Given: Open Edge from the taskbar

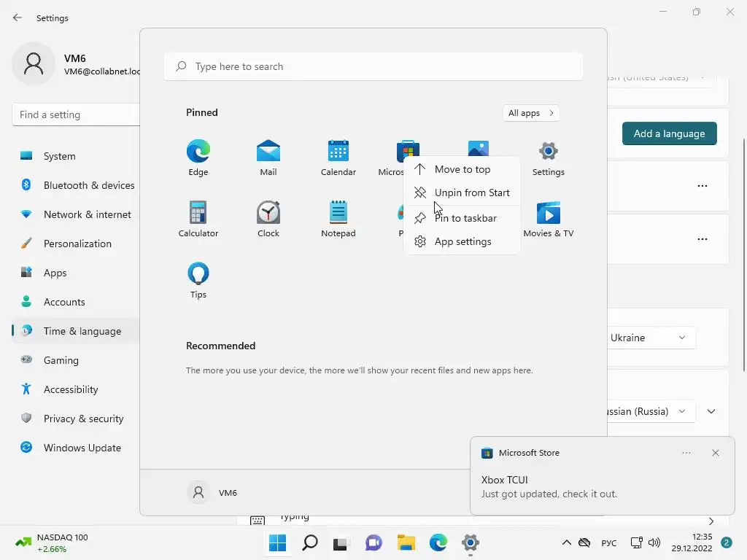Looking at the screenshot, I should 438,542.
